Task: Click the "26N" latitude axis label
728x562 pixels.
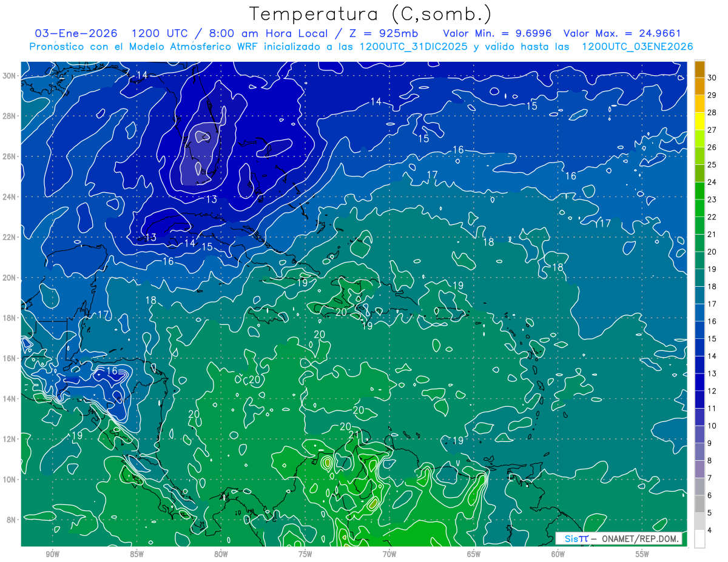Action: click(x=10, y=156)
